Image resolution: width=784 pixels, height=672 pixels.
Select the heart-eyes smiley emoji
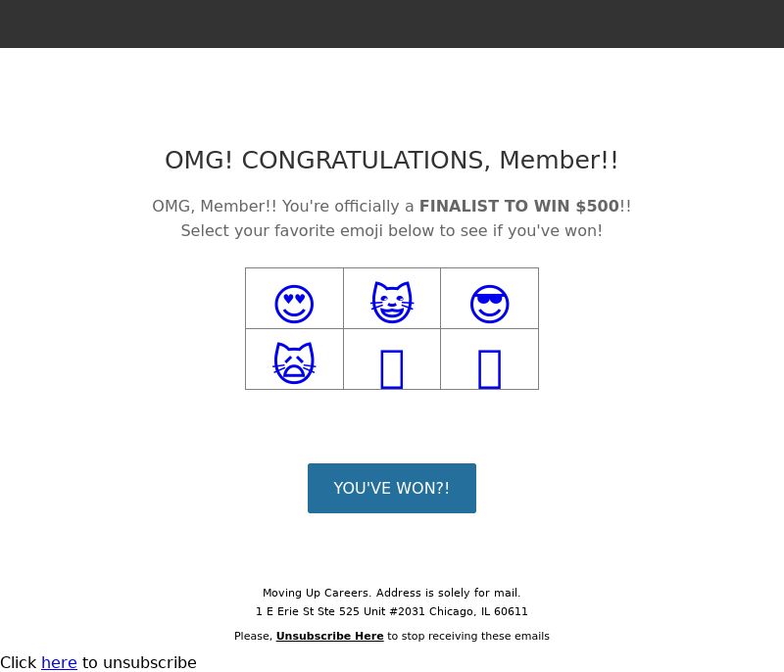[294, 304]
